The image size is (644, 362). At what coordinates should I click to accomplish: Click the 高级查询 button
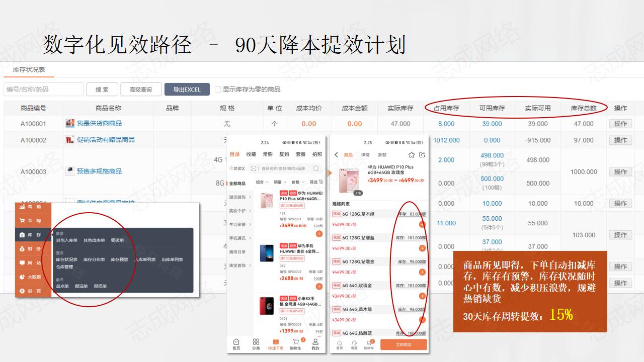(x=141, y=89)
